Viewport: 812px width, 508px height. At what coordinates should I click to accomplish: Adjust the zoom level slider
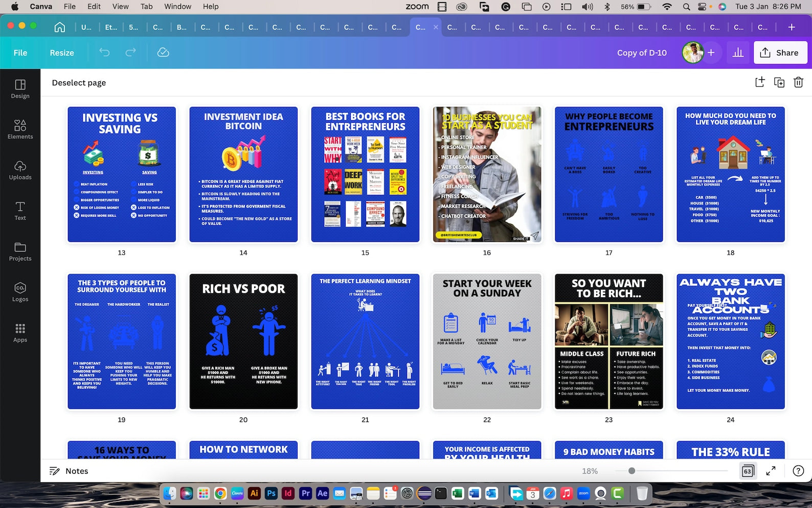671,471
